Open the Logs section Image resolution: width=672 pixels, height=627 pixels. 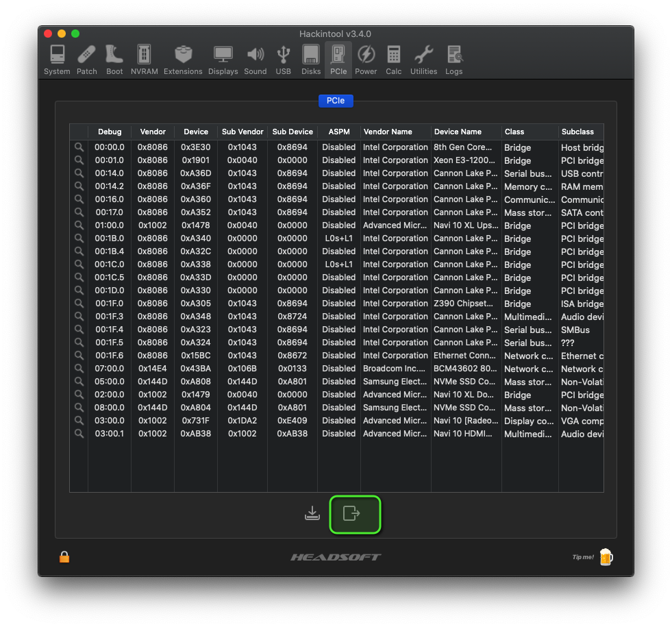coord(453,60)
